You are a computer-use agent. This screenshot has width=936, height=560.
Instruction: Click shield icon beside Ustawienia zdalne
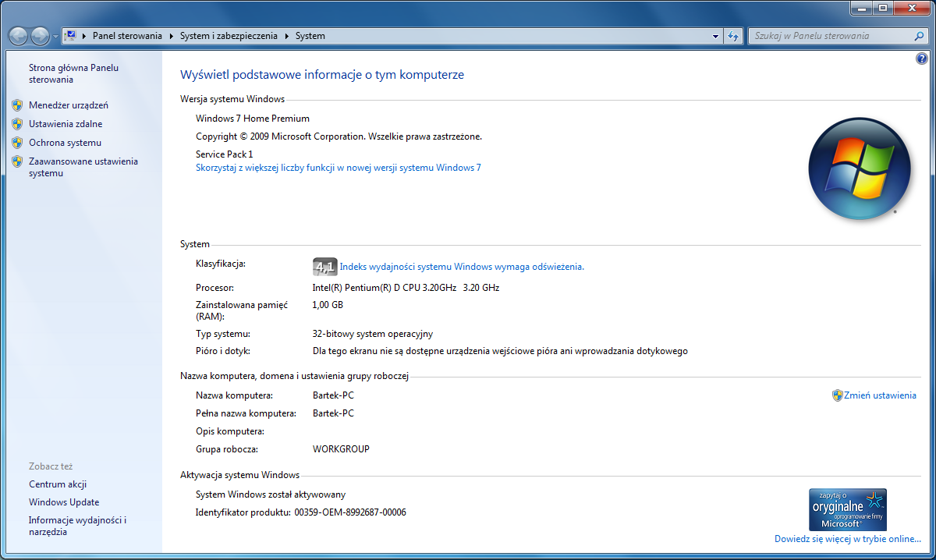17,124
